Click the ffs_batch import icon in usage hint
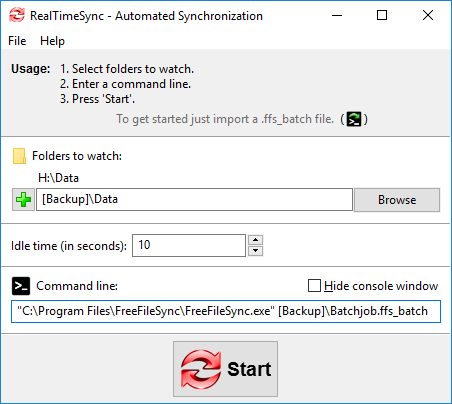This screenshot has height=404, width=452. [354, 119]
